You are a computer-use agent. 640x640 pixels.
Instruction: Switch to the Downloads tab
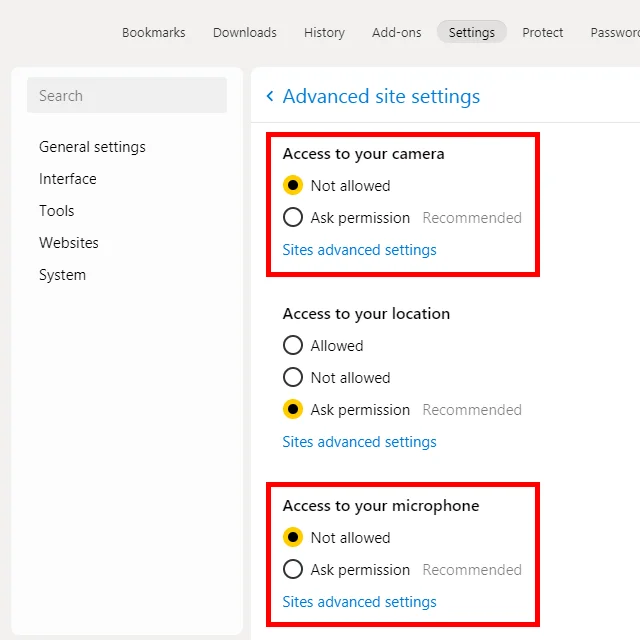point(244,32)
